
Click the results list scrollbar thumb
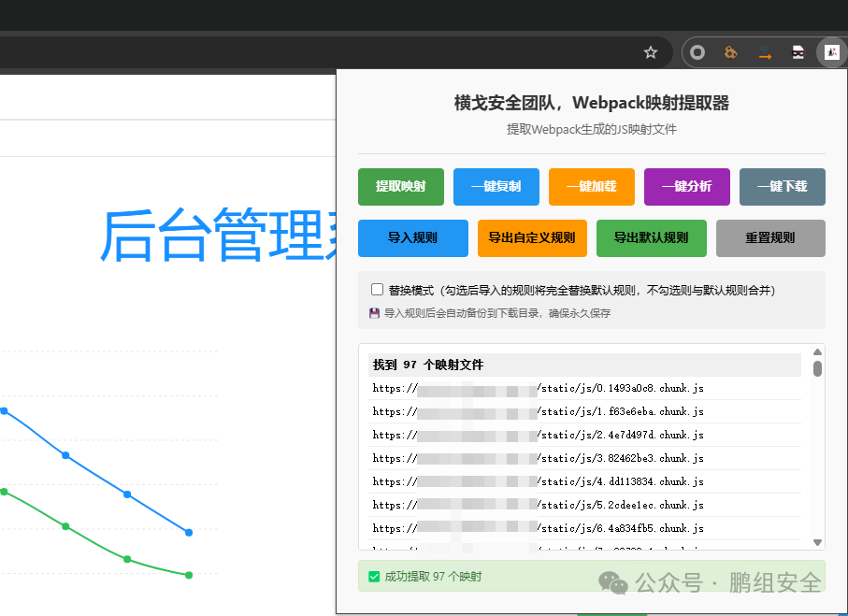click(817, 368)
